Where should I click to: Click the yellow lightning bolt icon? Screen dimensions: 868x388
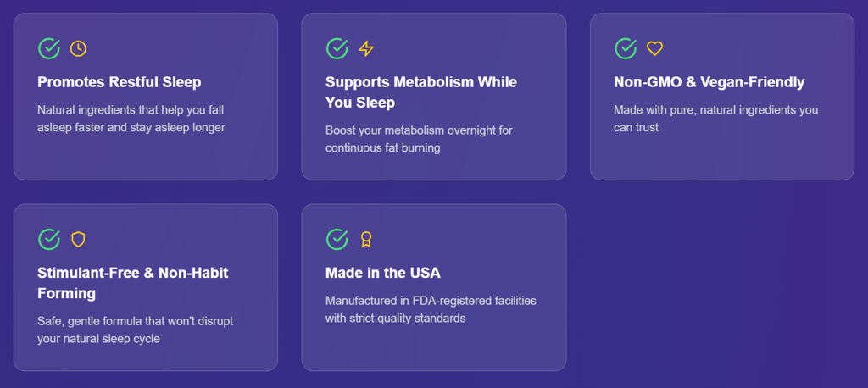[x=366, y=48]
